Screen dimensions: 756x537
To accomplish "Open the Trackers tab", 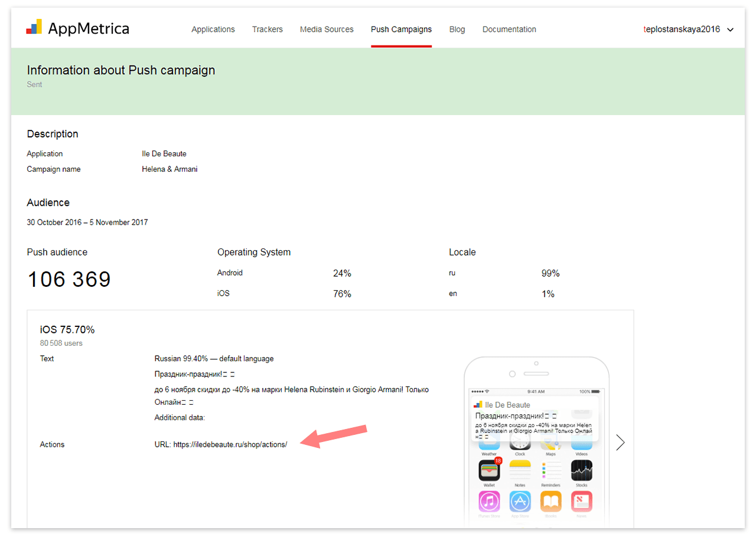I will [x=268, y=30].
